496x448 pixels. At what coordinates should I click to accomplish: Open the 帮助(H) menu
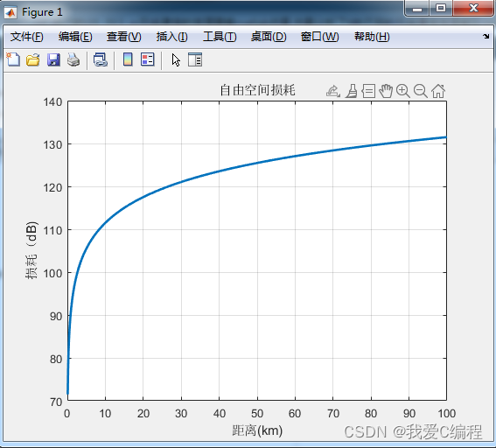(372, 37)
